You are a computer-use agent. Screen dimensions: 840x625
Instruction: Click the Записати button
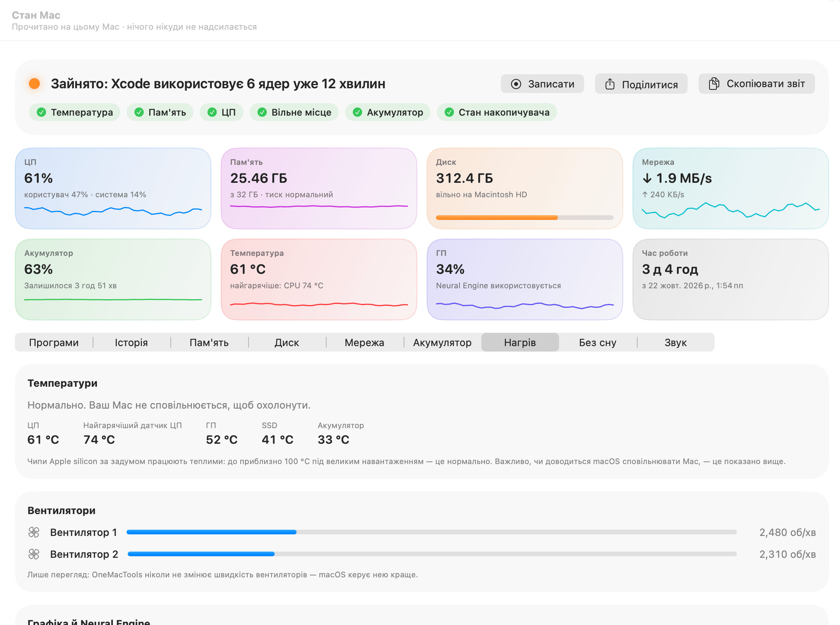[542, 84]
